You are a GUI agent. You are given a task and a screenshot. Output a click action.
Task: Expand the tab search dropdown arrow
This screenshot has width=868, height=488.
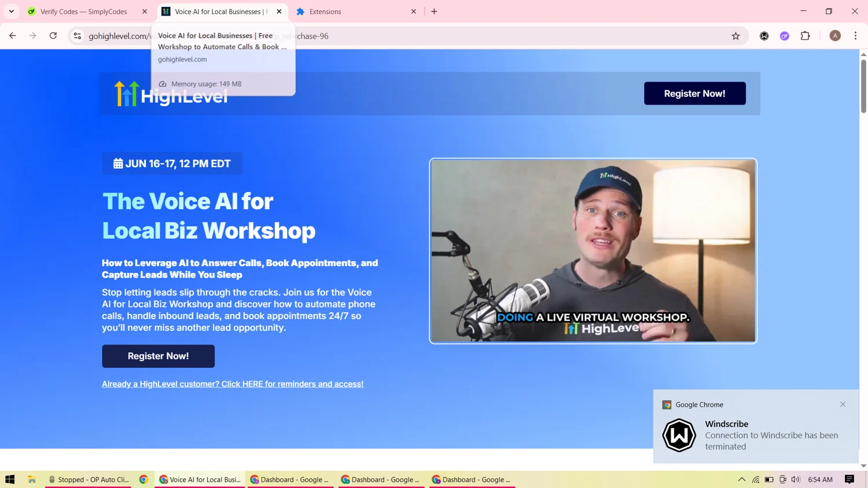point(12,12)
